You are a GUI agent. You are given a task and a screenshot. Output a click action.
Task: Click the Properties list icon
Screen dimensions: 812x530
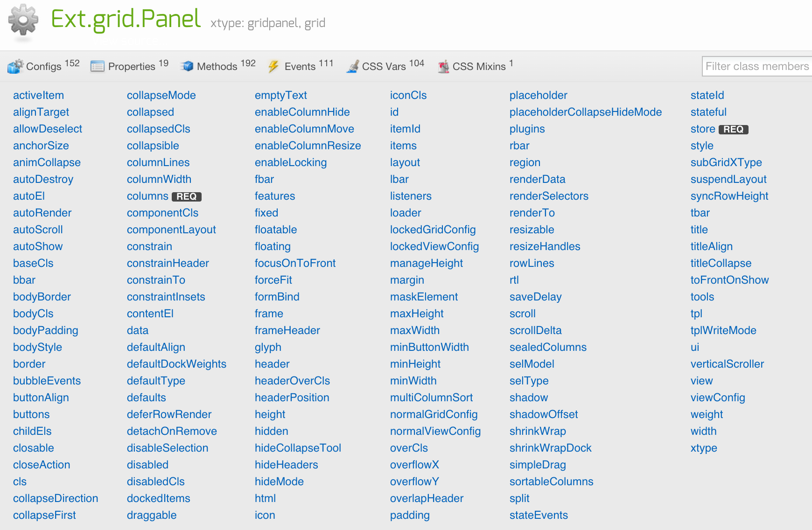click(97, 66)
